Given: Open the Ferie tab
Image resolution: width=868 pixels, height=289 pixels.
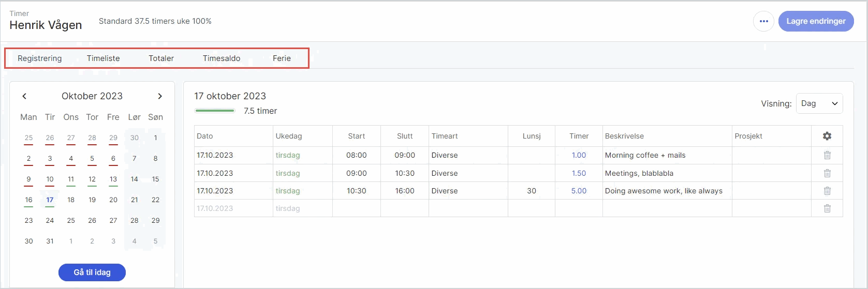Looking at the screenshot, I should 282,58.
